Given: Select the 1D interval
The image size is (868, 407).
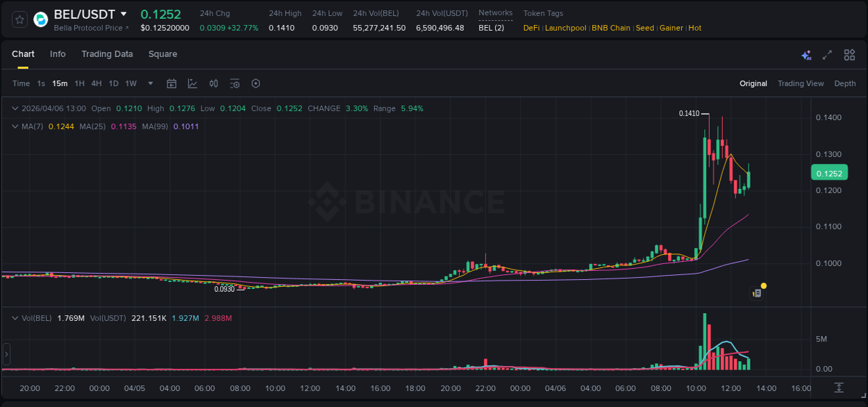Looking at the screenshot, I should [113, 83].
